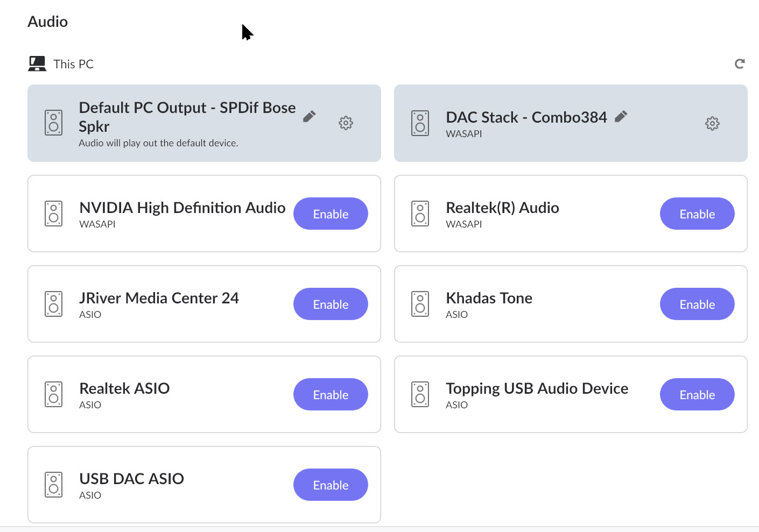
Task: Enable the Realtek ASIO device
Action: [x=331, y=394]
